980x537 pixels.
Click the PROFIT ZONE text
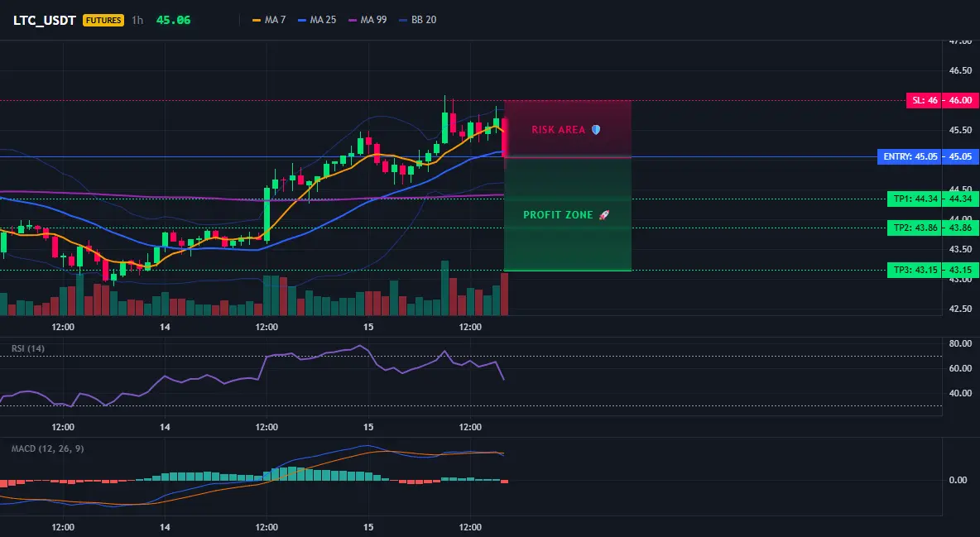558,215
